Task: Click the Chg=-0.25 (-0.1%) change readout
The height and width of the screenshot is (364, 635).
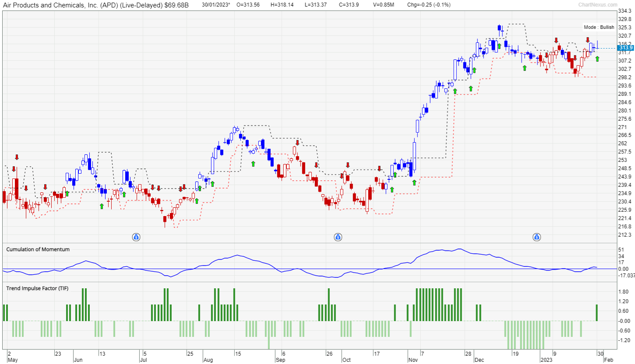Action: tap(429, 5)
